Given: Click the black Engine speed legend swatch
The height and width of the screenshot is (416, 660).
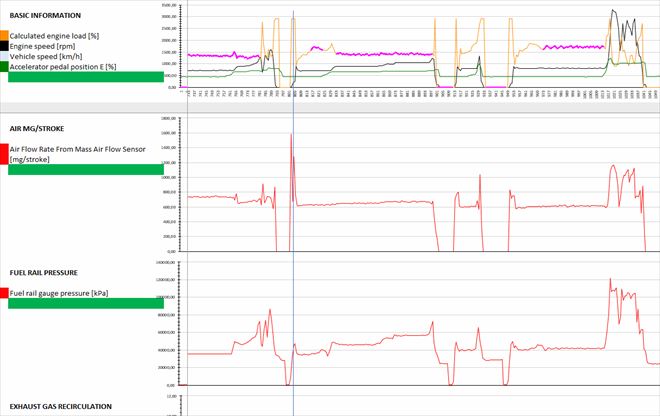Looking at the screenshot, I should [4, 46].
